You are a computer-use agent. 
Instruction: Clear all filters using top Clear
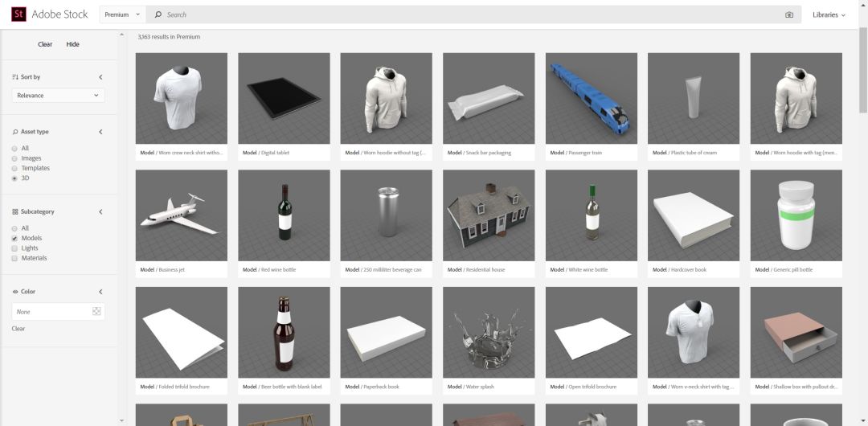[45, 44]
